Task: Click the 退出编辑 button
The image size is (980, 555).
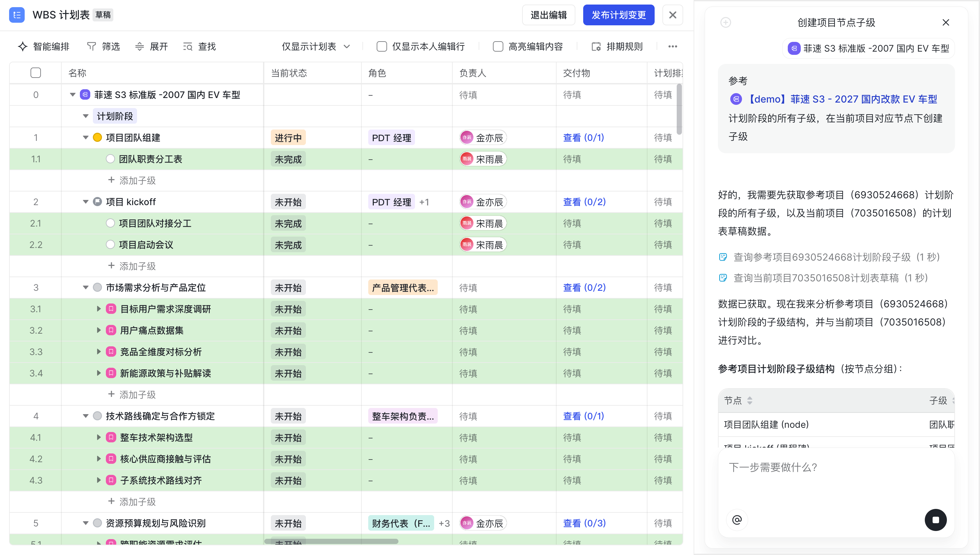Action: click(x=548, y=15)
